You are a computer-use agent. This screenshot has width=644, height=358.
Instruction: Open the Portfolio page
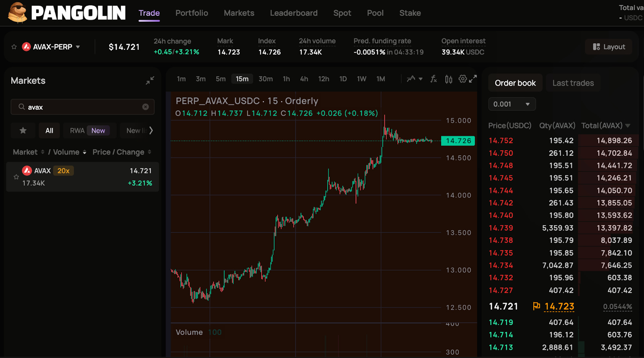click(192, 13)
